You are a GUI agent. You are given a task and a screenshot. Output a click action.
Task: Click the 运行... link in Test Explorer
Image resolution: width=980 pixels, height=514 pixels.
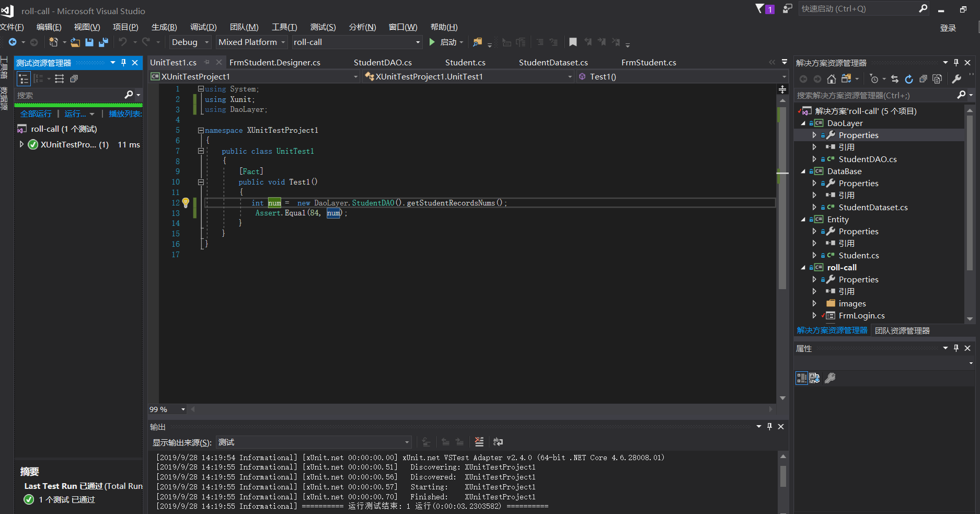click(x=75, y=114)
